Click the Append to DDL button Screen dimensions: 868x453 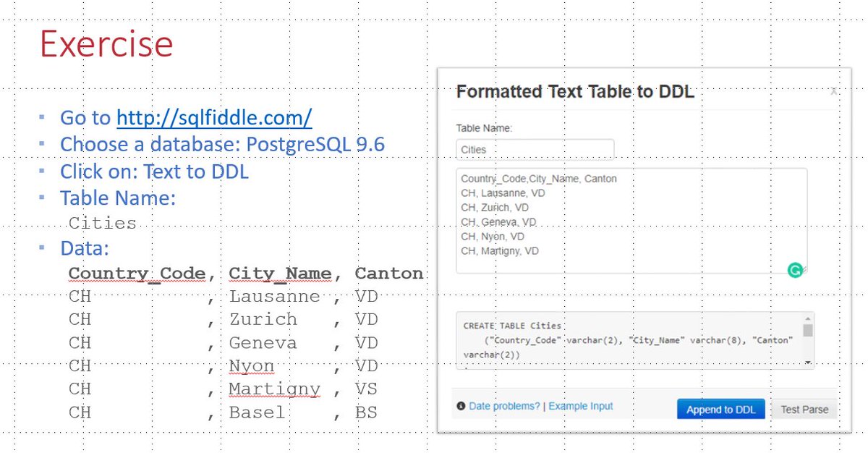coord(720,410)
